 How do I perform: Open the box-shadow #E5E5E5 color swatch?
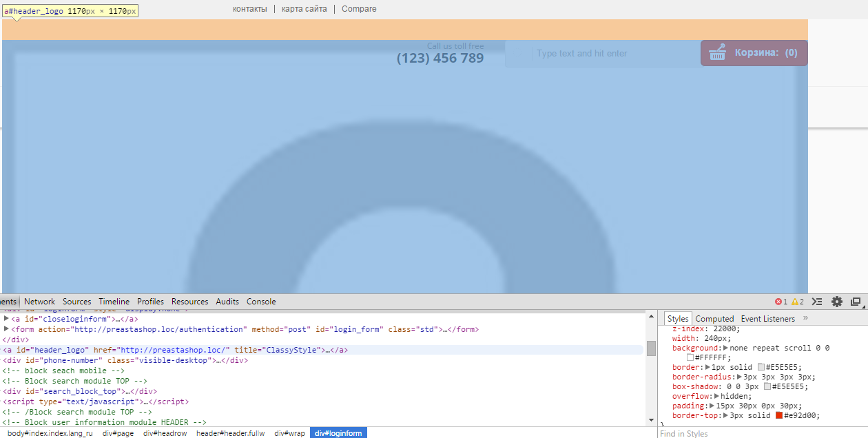pos(767,386)
